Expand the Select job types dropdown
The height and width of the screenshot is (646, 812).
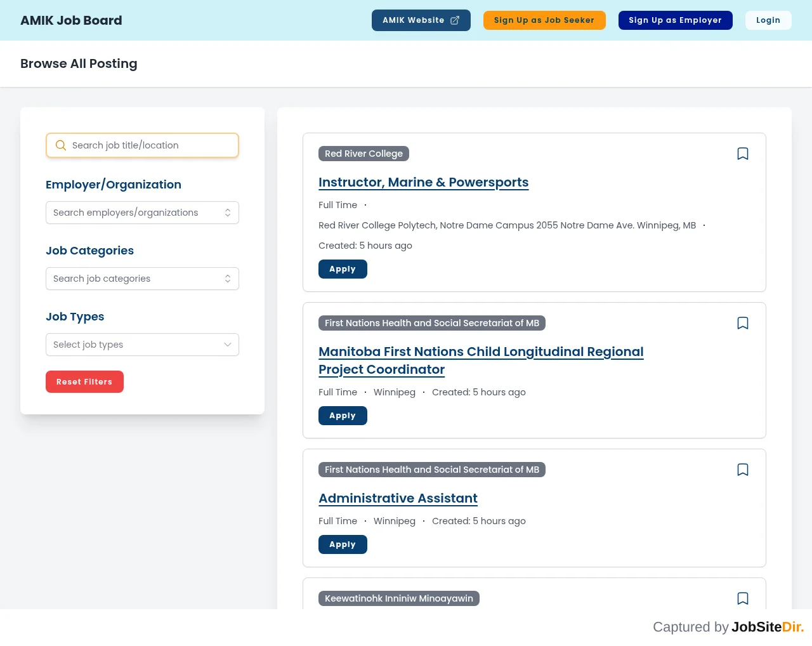(x=142, y=345)
